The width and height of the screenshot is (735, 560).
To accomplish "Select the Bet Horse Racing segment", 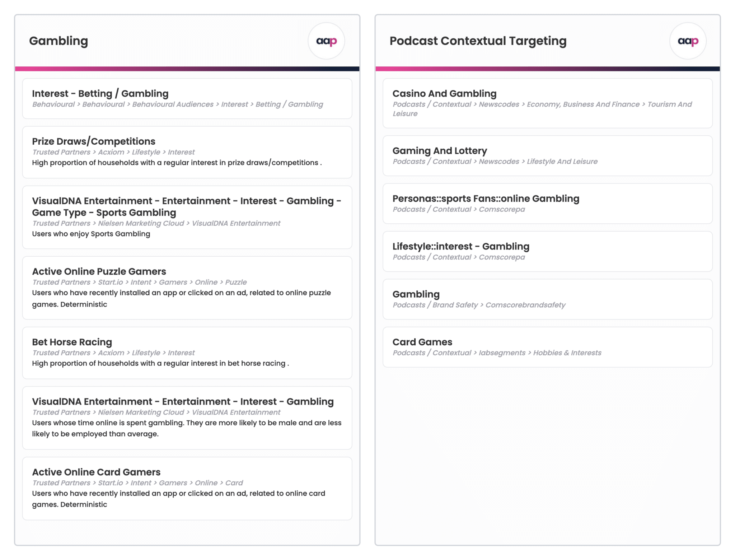I will pyautogui.click(x=187, y=353).
